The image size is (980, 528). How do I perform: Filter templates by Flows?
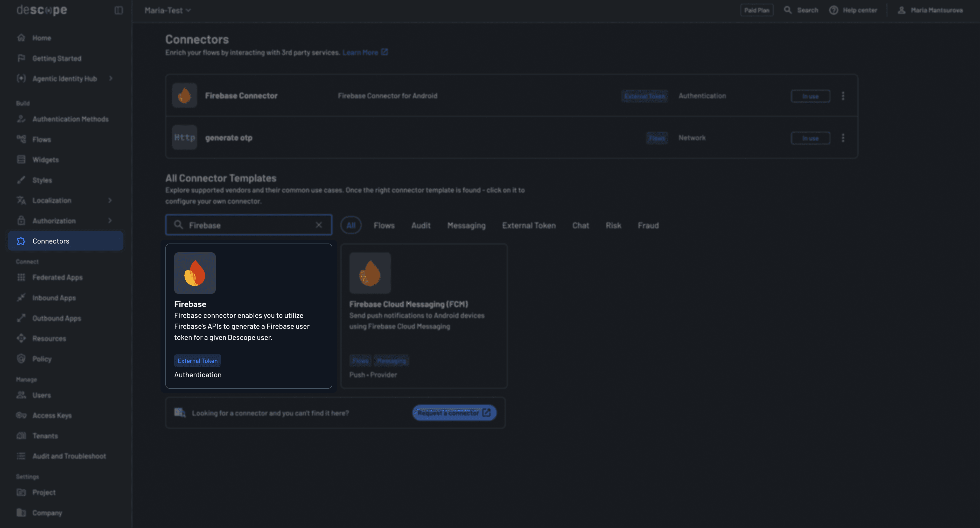coord(384,225)
